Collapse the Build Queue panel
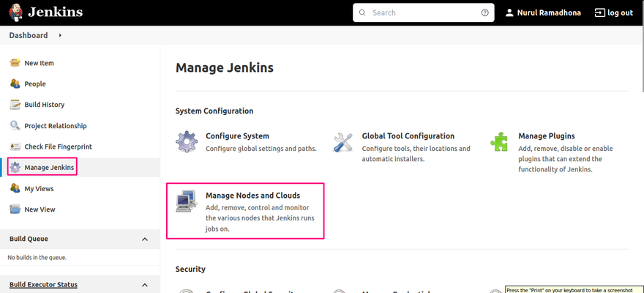The image size is (644, 293). 145,240
